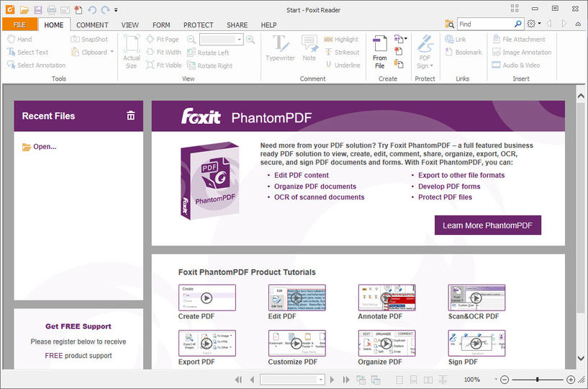Switch to the PROTECT tab

click(x=199, y=24)
